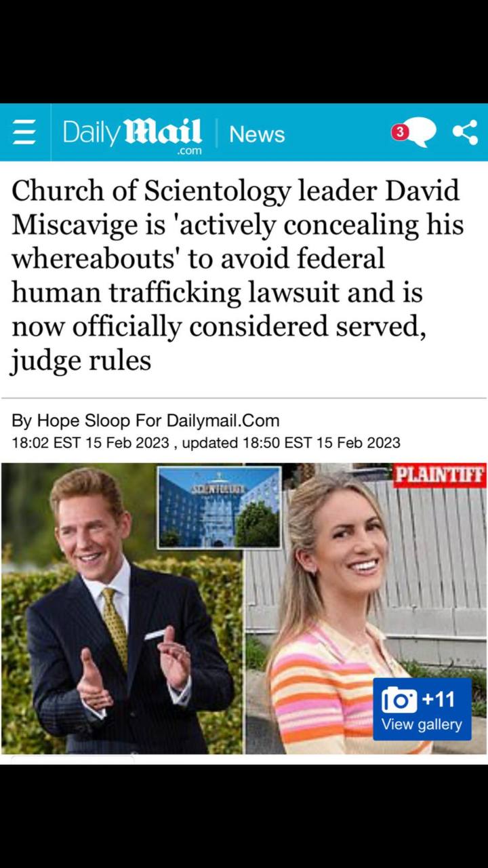This screenshot has height=868, width=488.
Task: Select the 18:02 EST published timestamp
Action: [91, 443]
